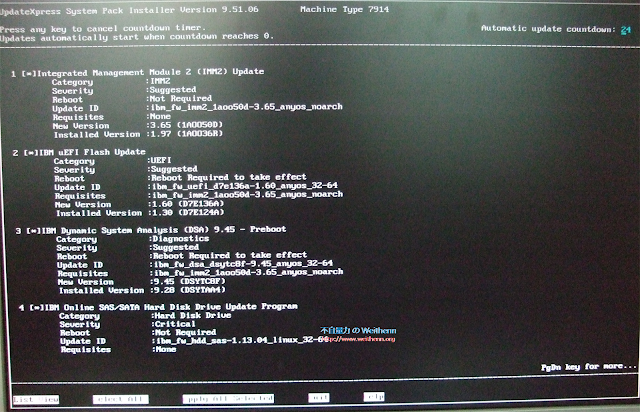Toggle checkbox for IBM uEFI Flash Update
640x412 pixels.
click(31, 153)
